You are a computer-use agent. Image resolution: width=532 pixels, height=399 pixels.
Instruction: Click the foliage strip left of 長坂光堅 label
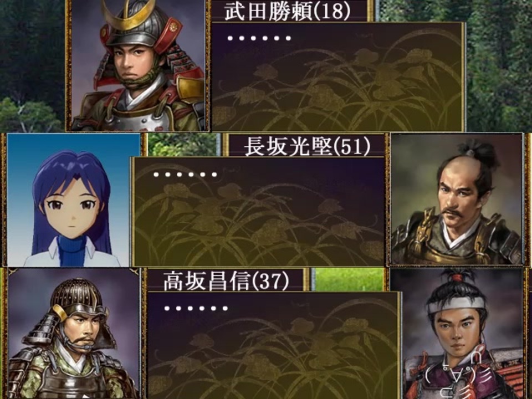(x=182, y=145)
